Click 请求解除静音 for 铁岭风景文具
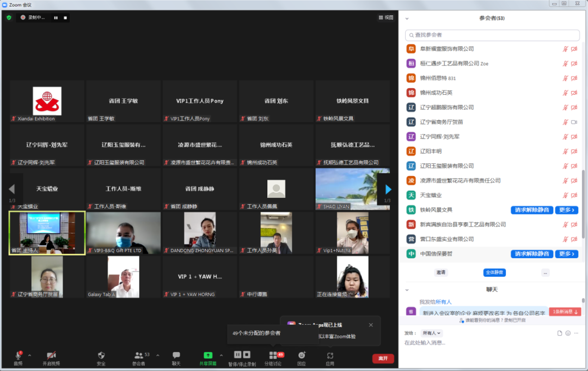 click(x=531, y=210)
